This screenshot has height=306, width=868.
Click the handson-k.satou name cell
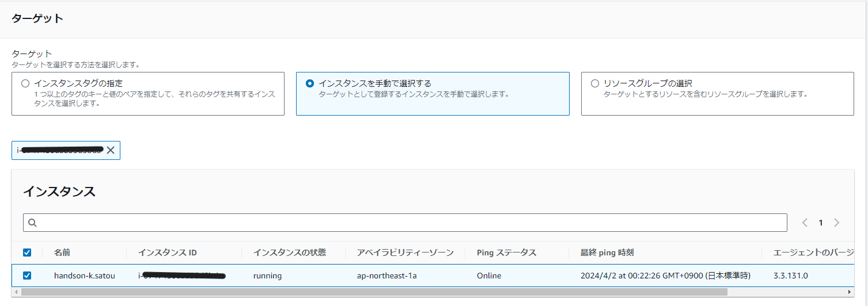(85, 276)
